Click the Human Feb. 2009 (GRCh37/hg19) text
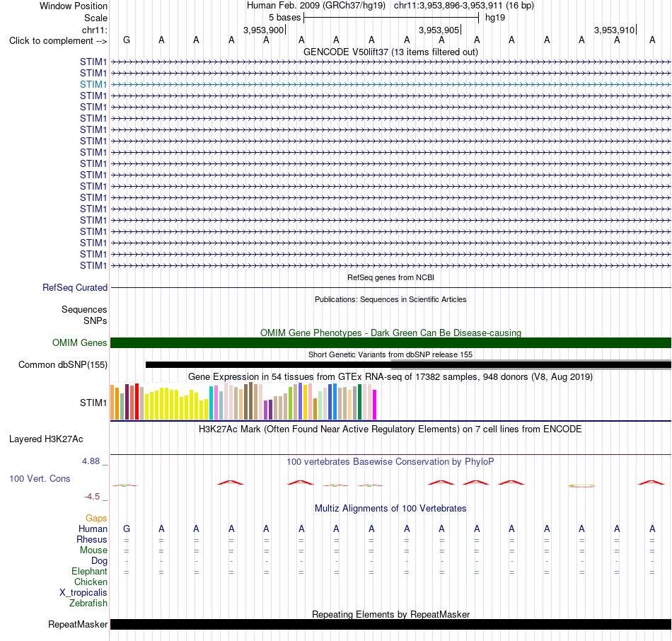Image resolution: width=672 pixels, height=641 pixels. coord(316,6)
